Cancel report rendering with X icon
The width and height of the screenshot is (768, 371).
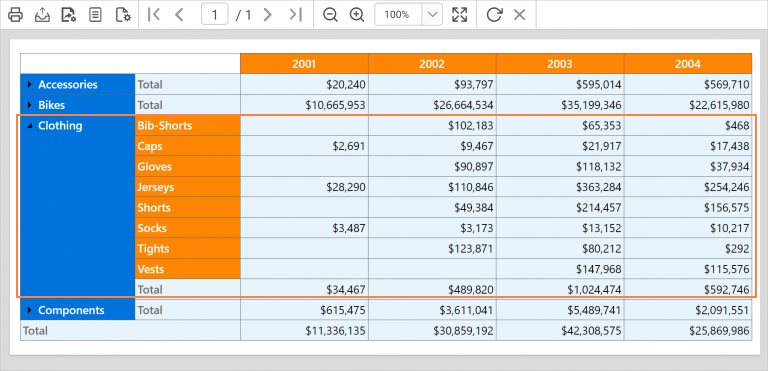click(520, 15)
